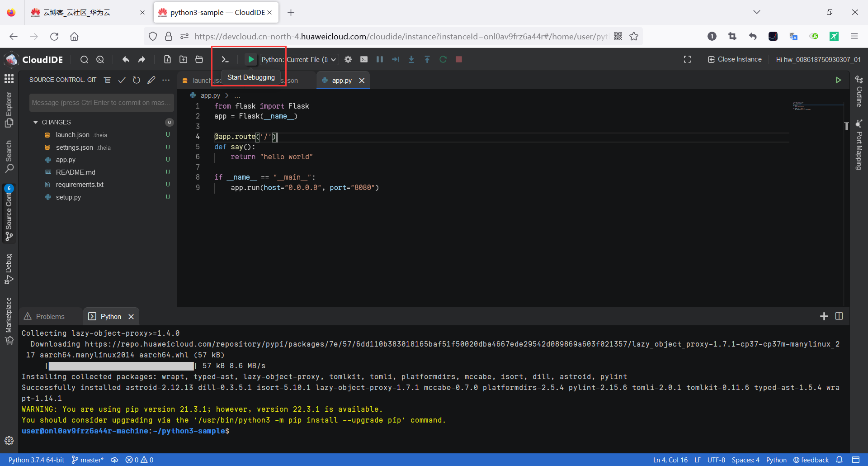Click Ln 4, Col 16 cursor position

pyautogui.click(x=670, y=460)
